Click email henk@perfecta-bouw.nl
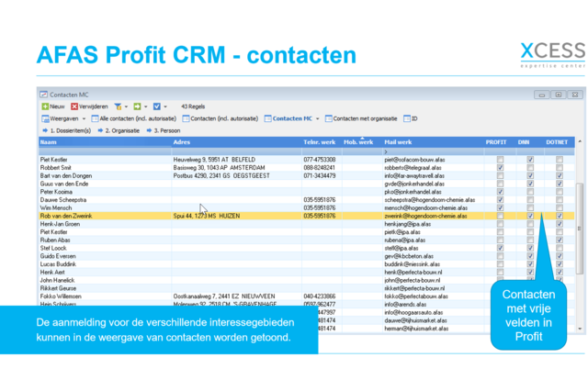This screenshot has height=391, width=588. pos(413,273)
